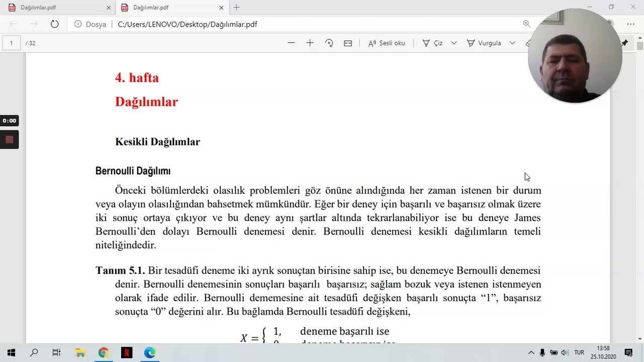
Task: Open the notification center
Action: 628,353
